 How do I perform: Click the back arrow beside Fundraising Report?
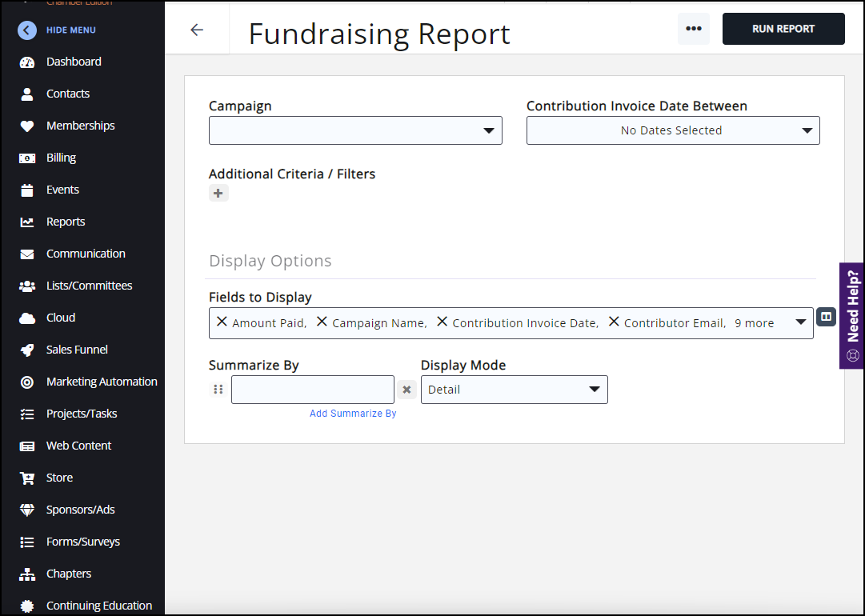197,30
